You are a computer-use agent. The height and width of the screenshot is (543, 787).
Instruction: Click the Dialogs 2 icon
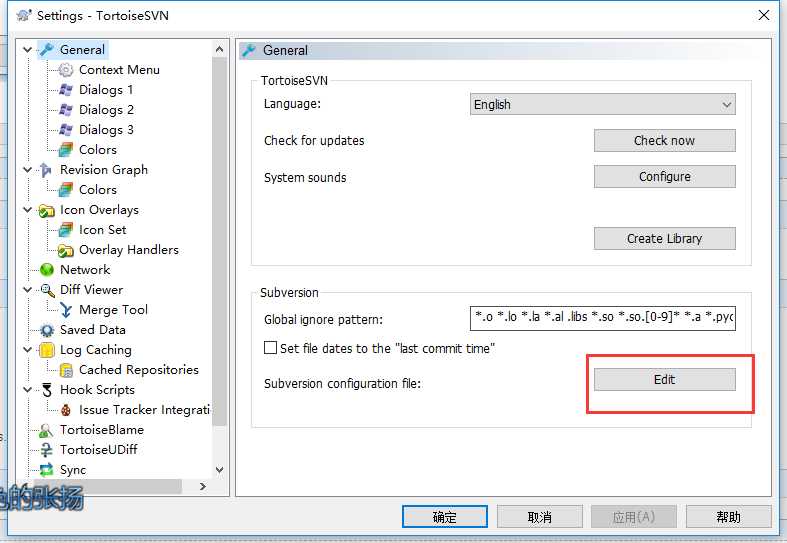(x=66, y=110)
